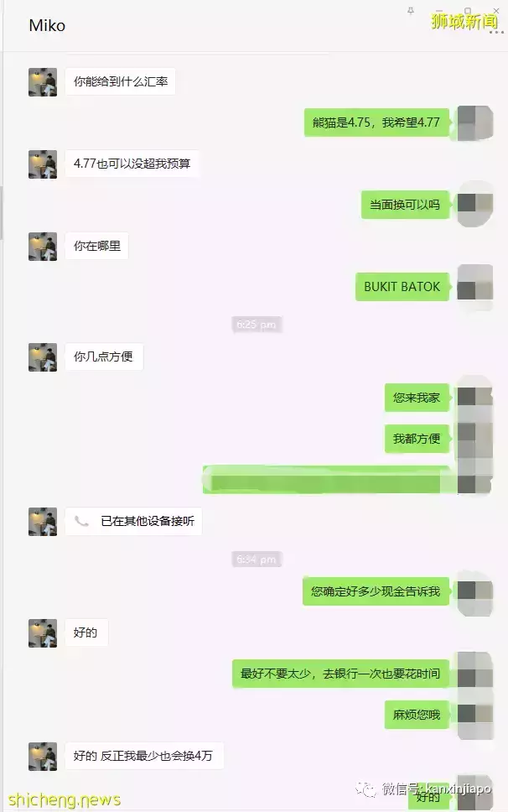Viewport: 508px width, 812px height.
Task: Click the blurred sender avatar beside 'BUKIT BATOK'
Action: (x=475, y=288)
